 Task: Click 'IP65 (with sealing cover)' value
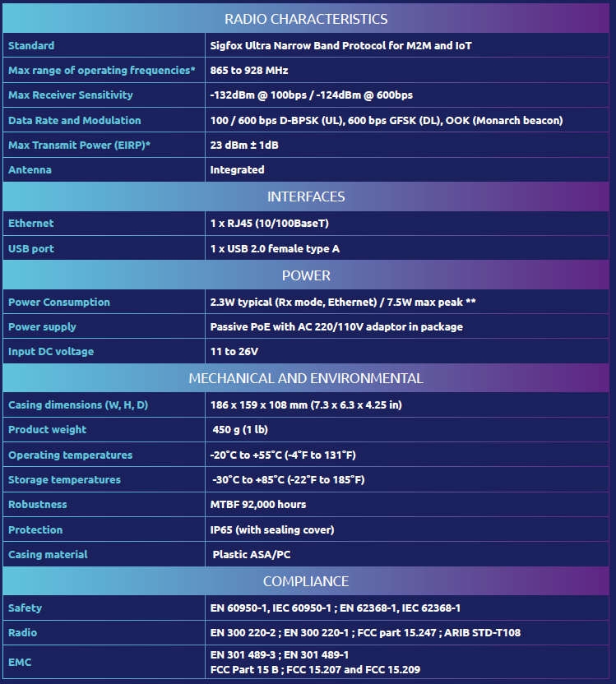pos(272,530)
